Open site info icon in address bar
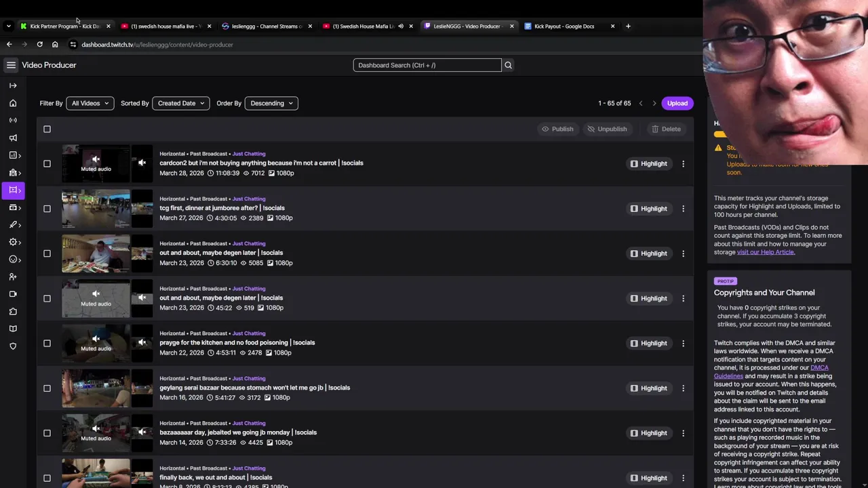The image size is (868, 488). tap(73, 45)
